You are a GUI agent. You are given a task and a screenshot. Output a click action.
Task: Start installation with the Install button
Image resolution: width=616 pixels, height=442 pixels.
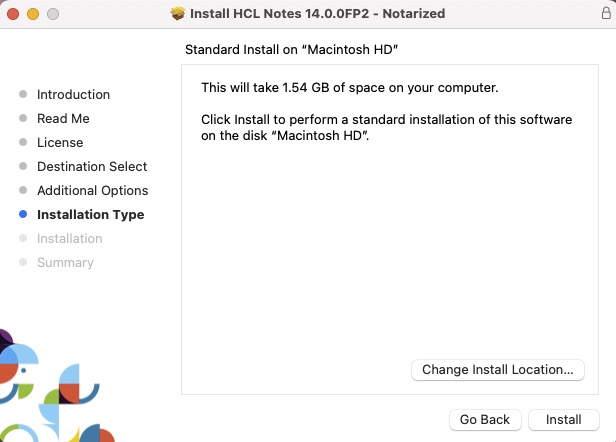[x=563, y=419]
